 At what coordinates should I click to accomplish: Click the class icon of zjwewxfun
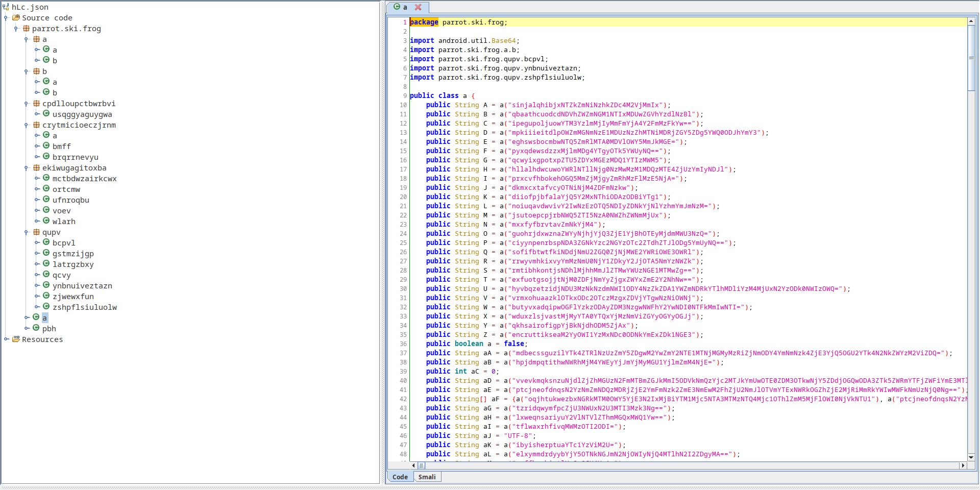46,296
